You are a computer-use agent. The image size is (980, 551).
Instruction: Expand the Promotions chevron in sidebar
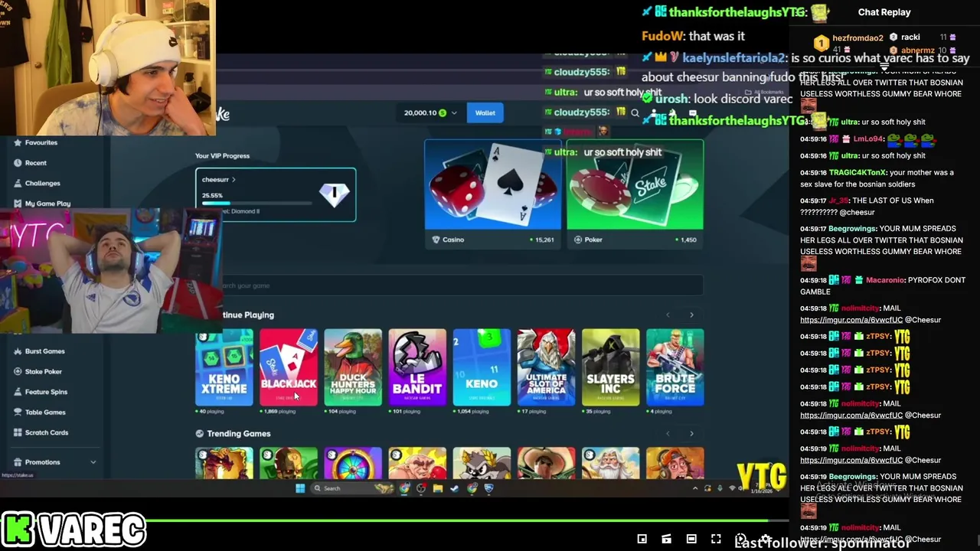93,462
